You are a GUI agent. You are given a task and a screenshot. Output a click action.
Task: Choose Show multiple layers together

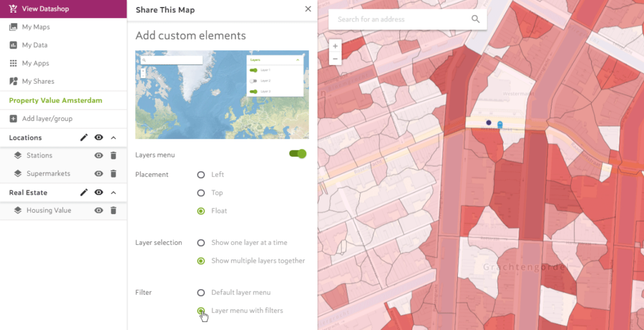coord(201,261)
